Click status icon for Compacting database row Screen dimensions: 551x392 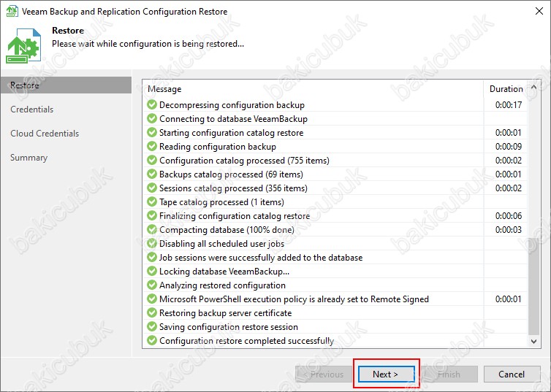point(152,229)
